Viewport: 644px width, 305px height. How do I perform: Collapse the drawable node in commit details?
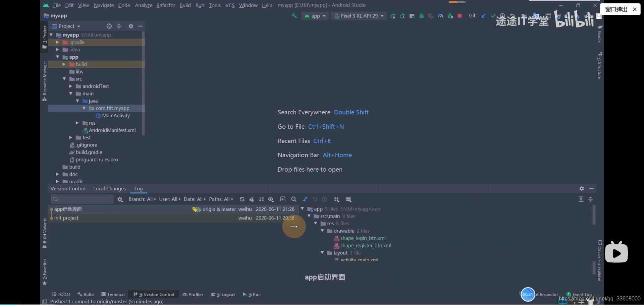pyautogui.click(x=322, y=231)
